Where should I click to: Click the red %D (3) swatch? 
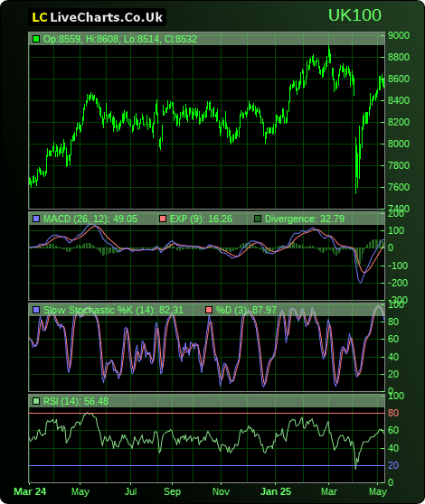[x=209, y=310]
